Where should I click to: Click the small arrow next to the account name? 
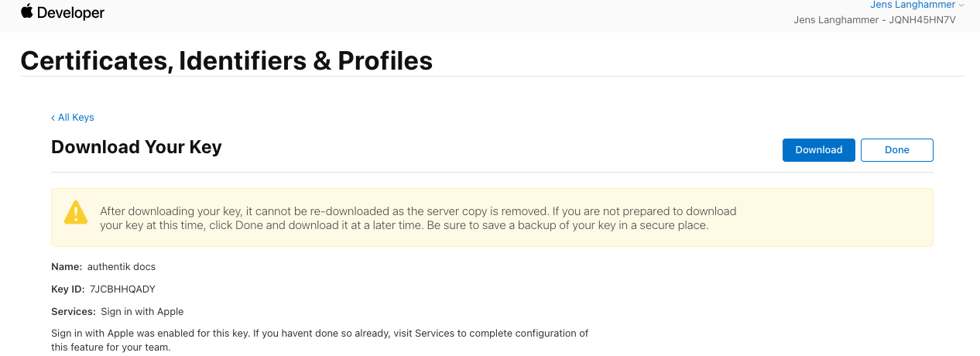(961, 5)
